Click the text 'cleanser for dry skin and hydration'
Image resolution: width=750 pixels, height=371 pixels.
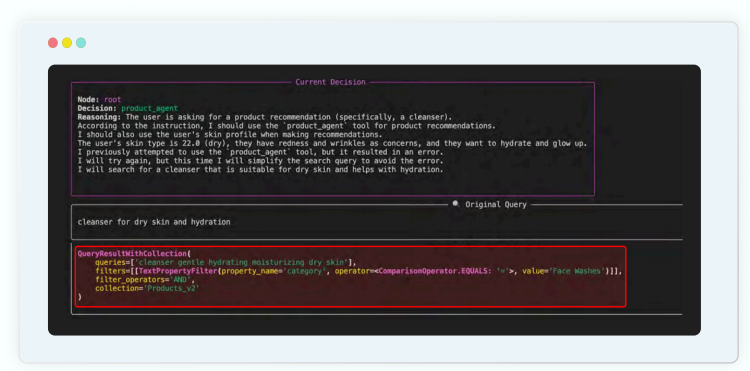coord(154,222)
